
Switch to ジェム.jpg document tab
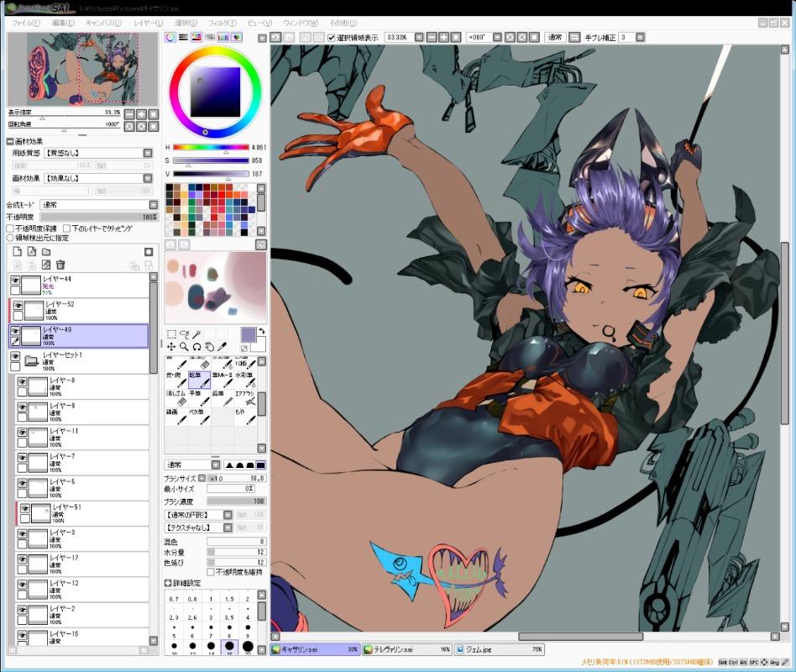499,649
